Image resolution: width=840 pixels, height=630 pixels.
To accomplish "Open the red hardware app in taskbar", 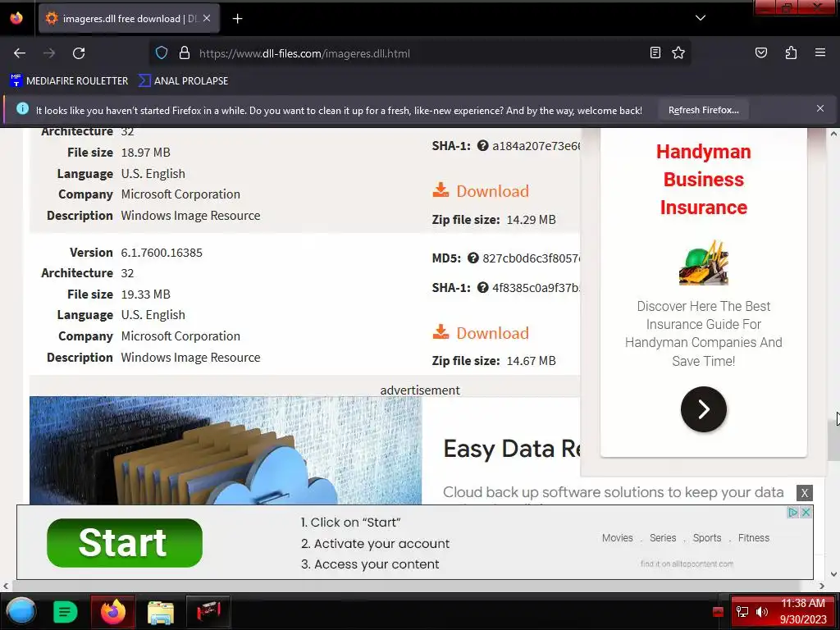I will click(208, 611).
